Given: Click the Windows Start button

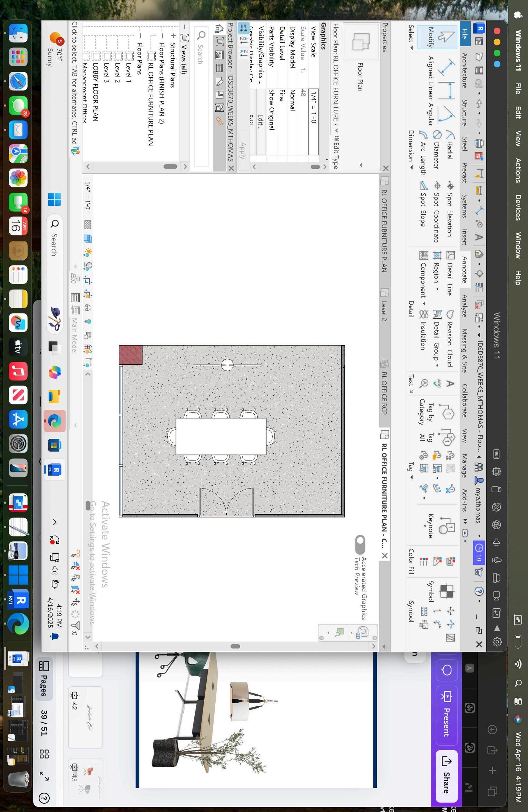Looking at the screenshot, I should 55,199.
